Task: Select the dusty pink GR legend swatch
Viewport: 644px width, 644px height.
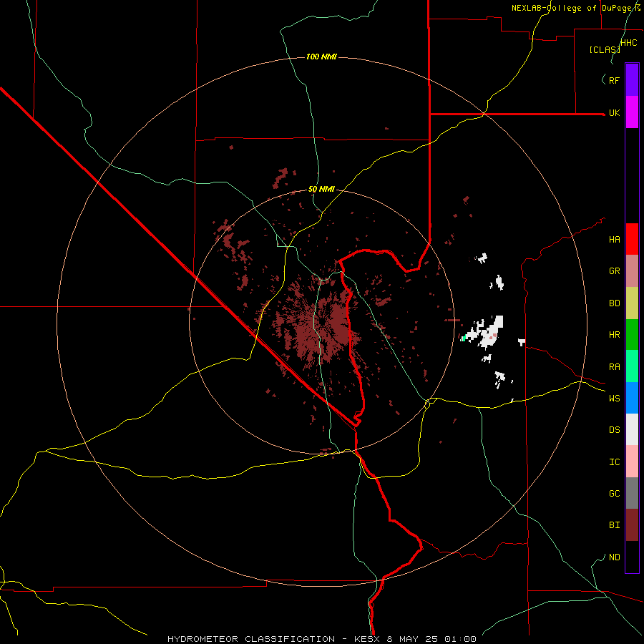Action: point(632,271)
